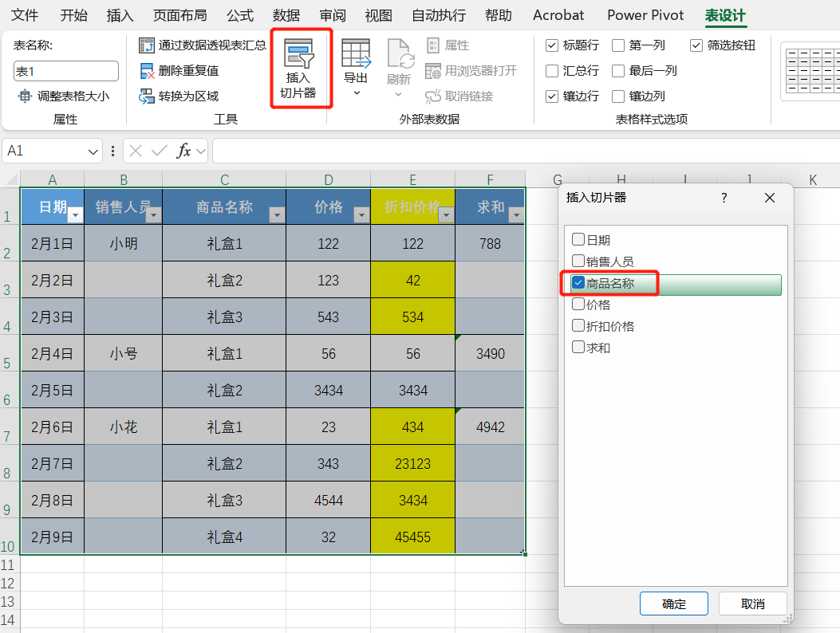Click the Convert to Range icon
The height and width of the screenshot is (633, 840).
coord(147,96)
